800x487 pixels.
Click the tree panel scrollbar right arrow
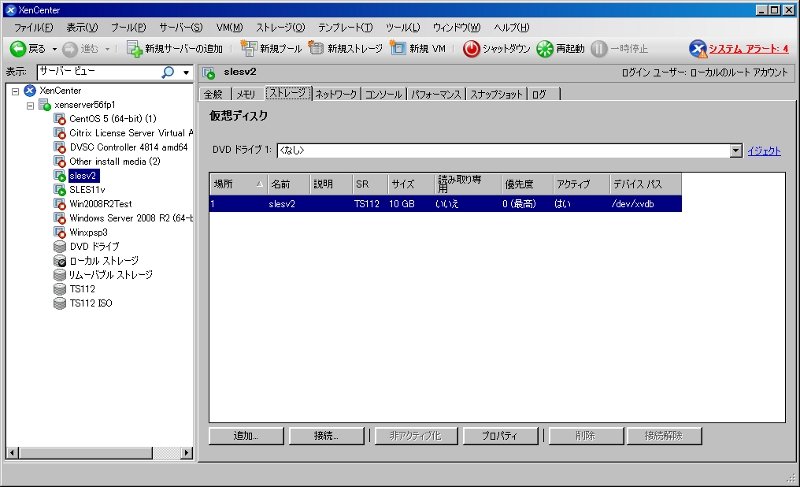click(187, 453)
